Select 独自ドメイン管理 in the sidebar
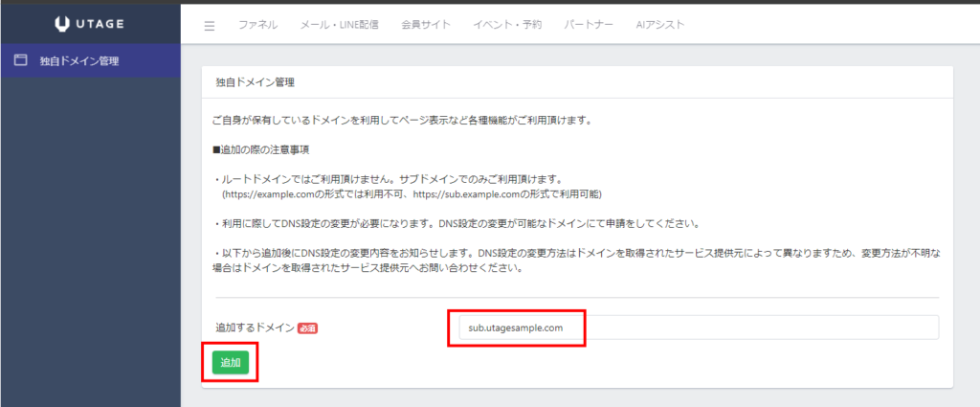980x407 pixels. coord(90,60)
